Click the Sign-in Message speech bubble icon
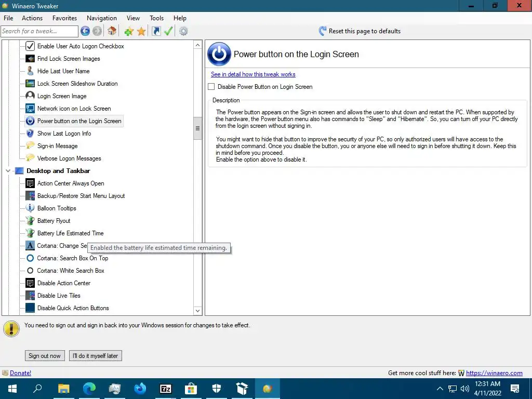Screen dimensions: 532x399 point(30,145)
